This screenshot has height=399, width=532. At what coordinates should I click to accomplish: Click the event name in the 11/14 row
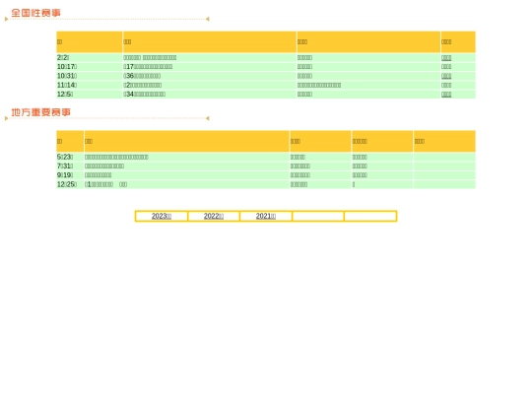[x=143, y=85]
